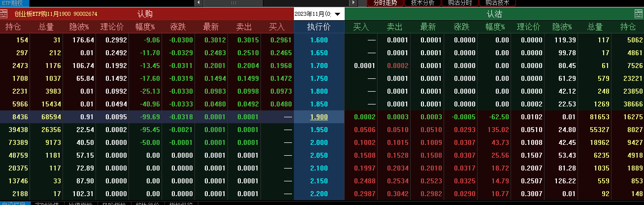This screenshot has width=644, height=205.
Task: Select strike price 1.850
Action: click(x=319, y=104)
